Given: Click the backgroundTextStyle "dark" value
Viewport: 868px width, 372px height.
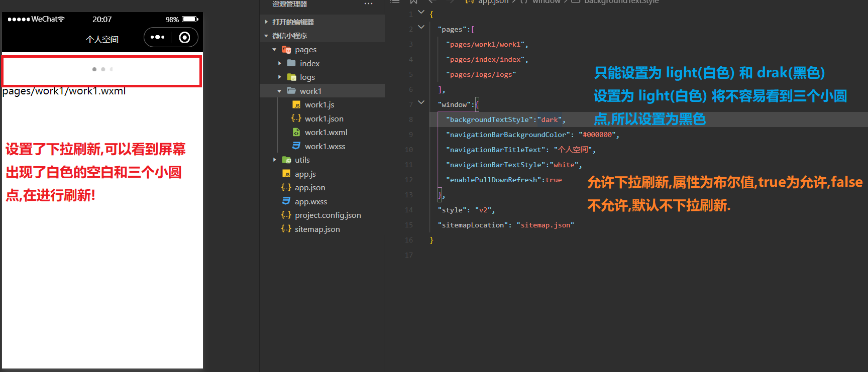Looking at the screenshot, I should [550, 119].
